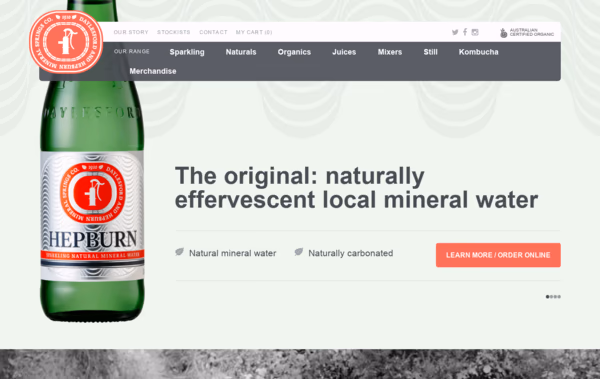Click the Daylesford and Hepburn round logo

(x=66, y=42)
